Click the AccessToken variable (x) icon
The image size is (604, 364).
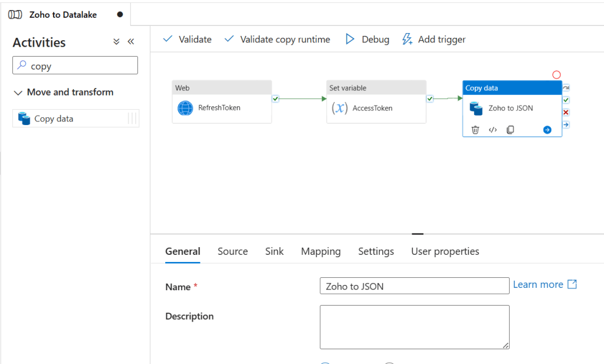click(340, 108)
